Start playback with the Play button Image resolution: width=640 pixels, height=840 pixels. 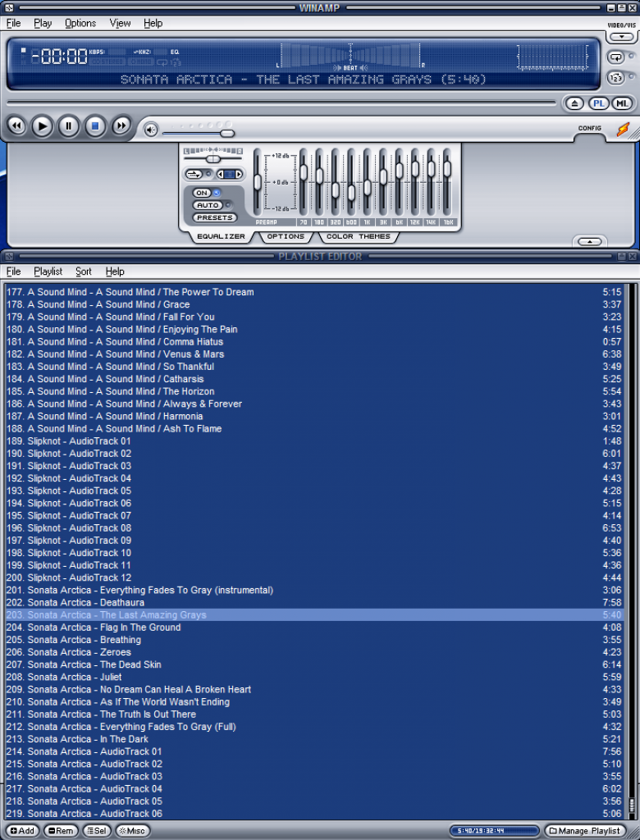coord(43,127)
